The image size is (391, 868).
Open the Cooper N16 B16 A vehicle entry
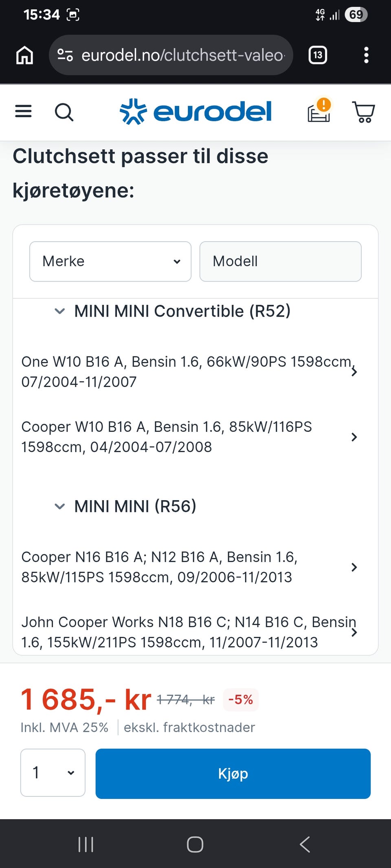coord(189,567)
